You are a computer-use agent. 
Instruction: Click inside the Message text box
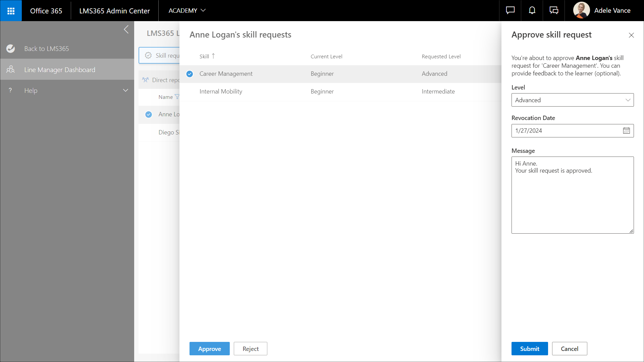tap(572, 201)
